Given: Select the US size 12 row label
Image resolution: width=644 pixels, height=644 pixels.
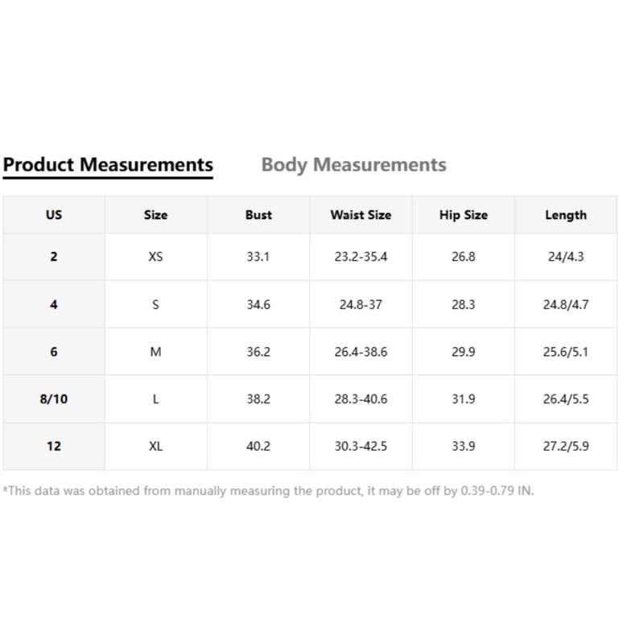Looking at the screenshot, I should [54, 446].
